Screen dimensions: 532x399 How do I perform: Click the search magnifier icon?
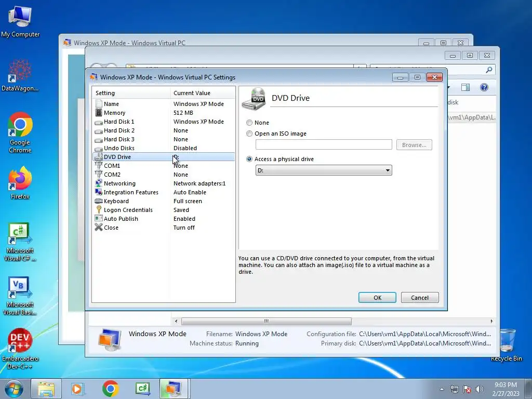point(489,70)
